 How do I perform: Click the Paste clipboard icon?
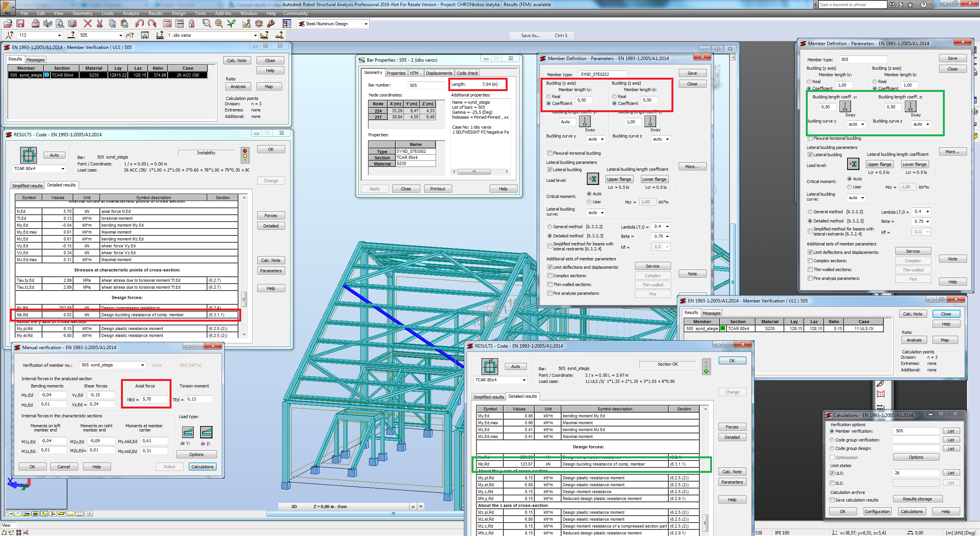124,24
